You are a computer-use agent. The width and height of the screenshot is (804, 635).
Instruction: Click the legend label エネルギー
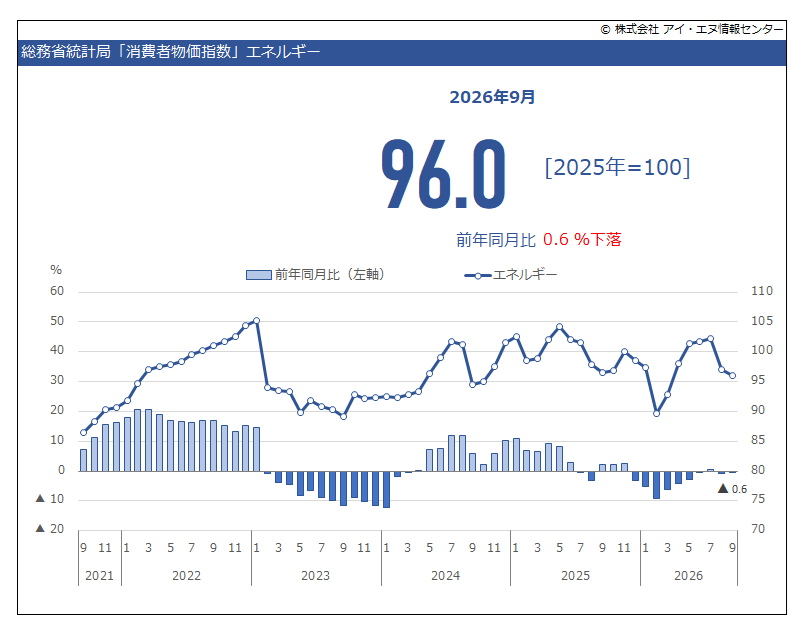525,275
